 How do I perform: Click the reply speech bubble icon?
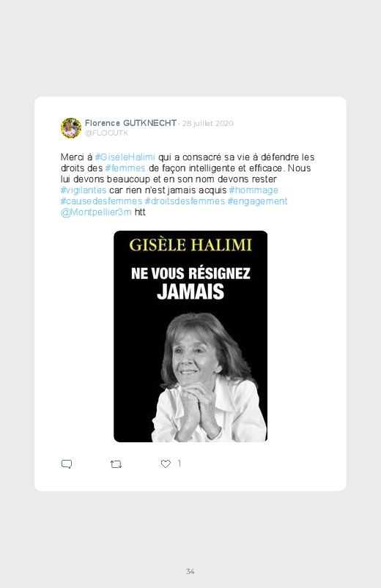click(x=67, y=464)
